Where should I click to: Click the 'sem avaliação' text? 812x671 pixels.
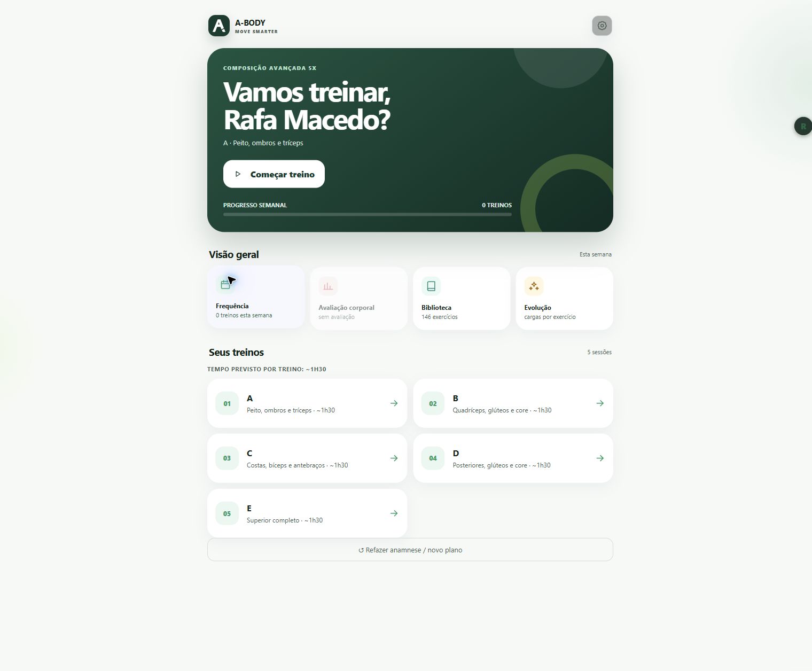click(337, 317)
